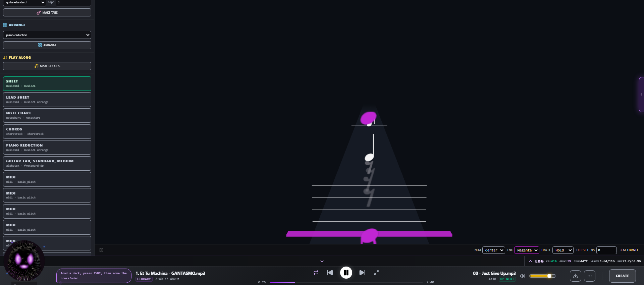This screenshot has width=644, height=285.
Task: Collapse the player bar with chevron-down
Action: pyautogui.click(x=322, y=261)
